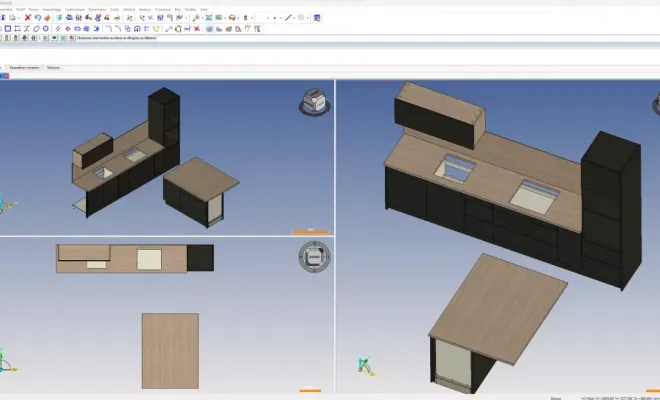This screenshot has height=400, width=660.
Task: Click the scissors-like trim icon
Action: pos(129,18)
